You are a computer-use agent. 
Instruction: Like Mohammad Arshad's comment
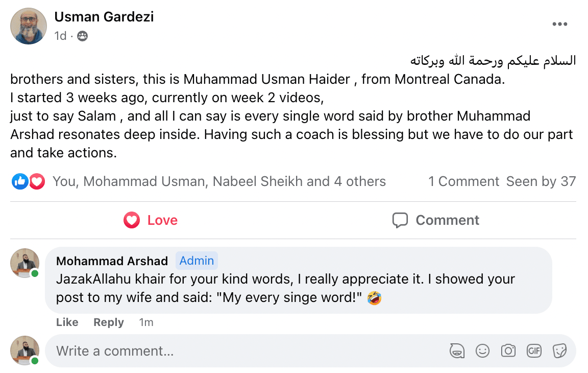coord(67,322)
